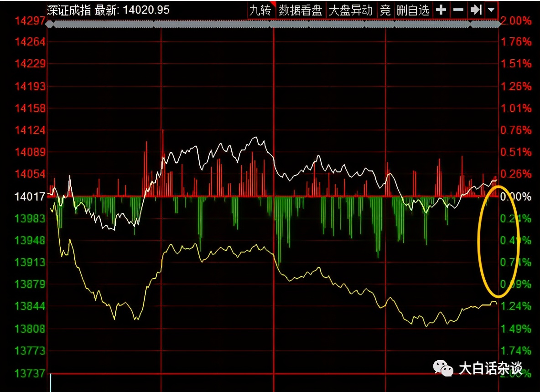Click the 14017 baseline price label

point(30,196)
